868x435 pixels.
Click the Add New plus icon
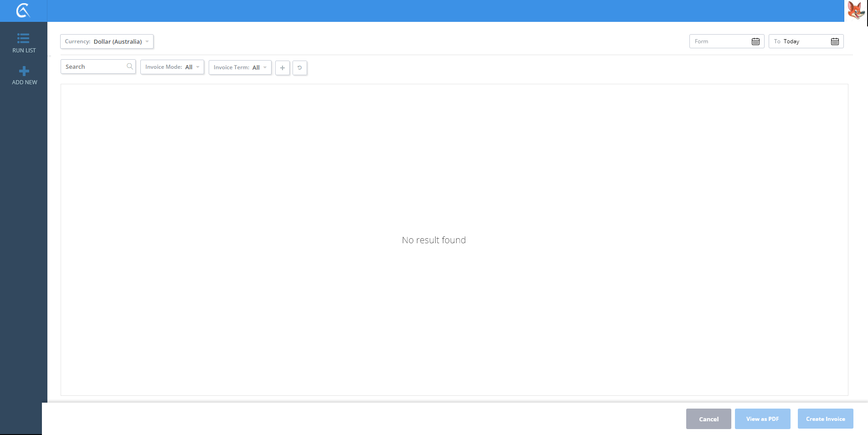[x=24, y=71]
